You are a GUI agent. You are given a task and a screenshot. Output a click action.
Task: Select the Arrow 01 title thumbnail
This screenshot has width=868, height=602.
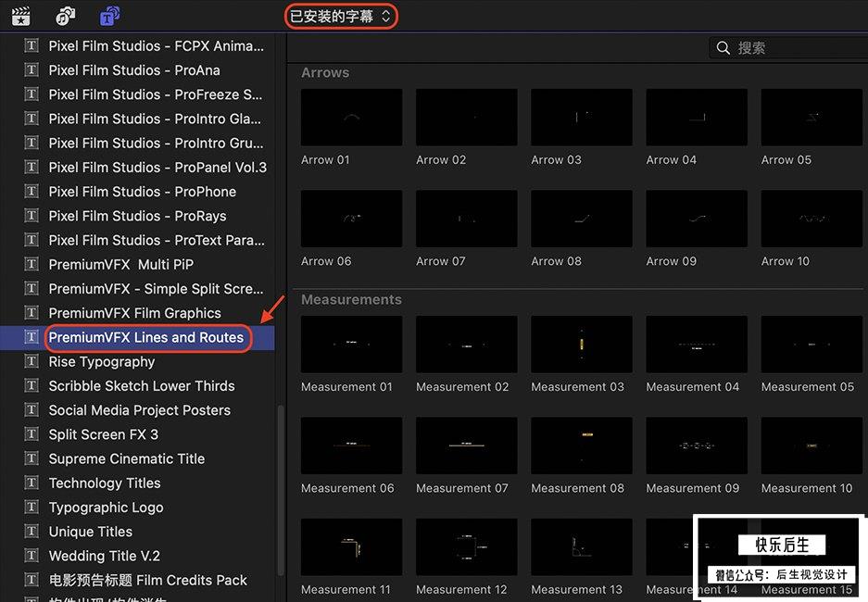tap(351, 118)
